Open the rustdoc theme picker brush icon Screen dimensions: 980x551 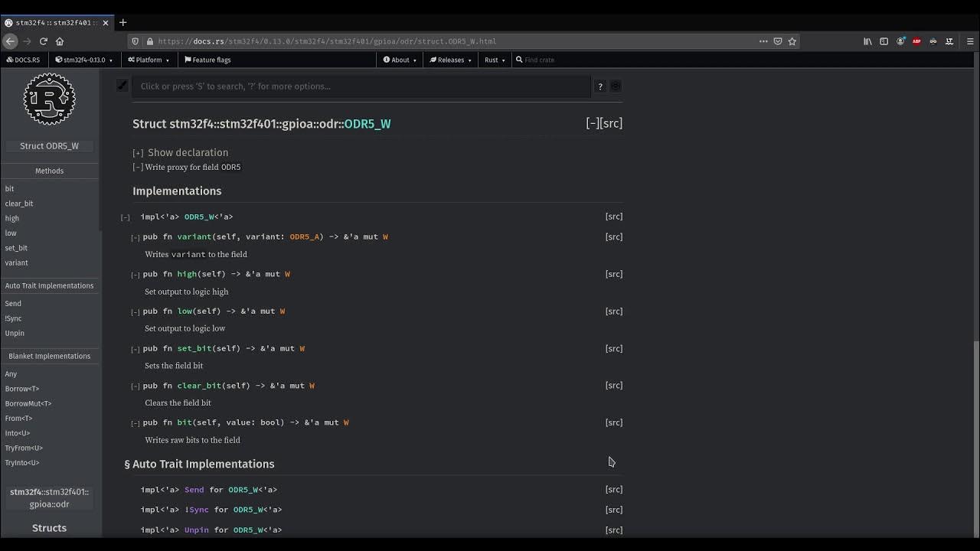[122, 86]
